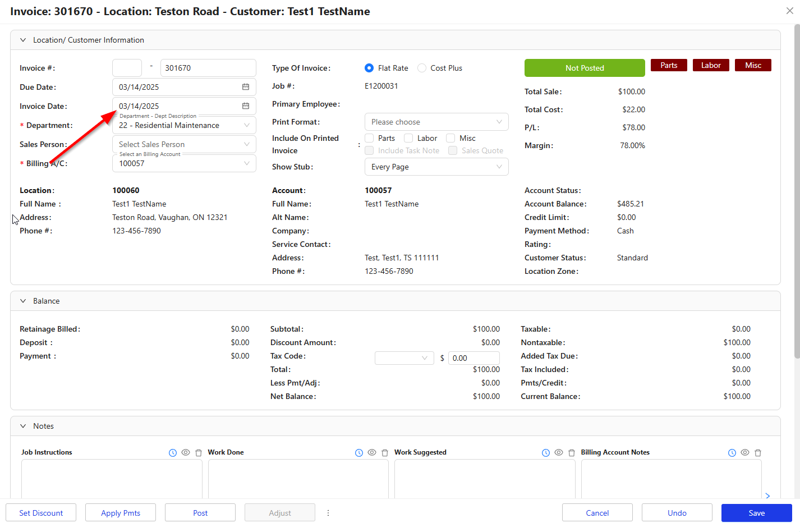Enable the Misc checkbox for printed invoice
The height and width of the screenshot is (532, 800).
450,138
